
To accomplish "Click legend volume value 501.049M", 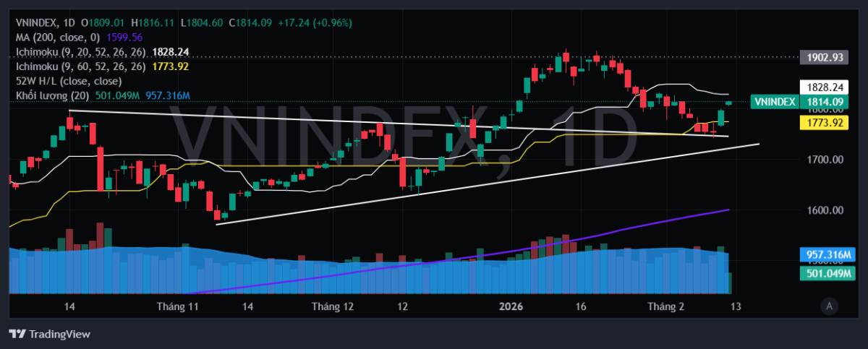I will [117, 95].
